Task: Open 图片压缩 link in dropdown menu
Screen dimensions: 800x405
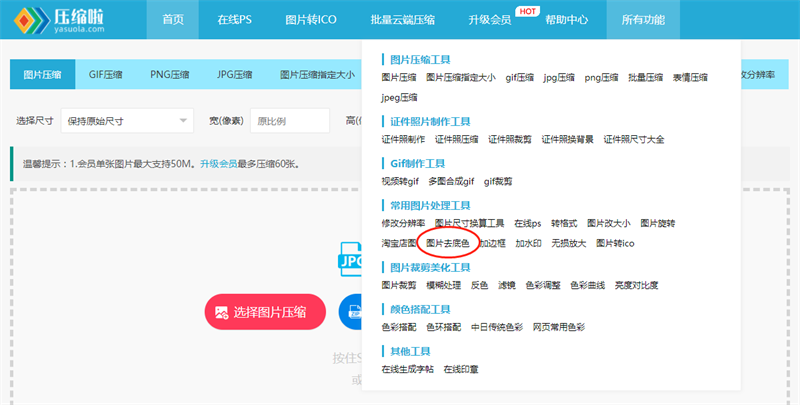Action: coord(399,78)
